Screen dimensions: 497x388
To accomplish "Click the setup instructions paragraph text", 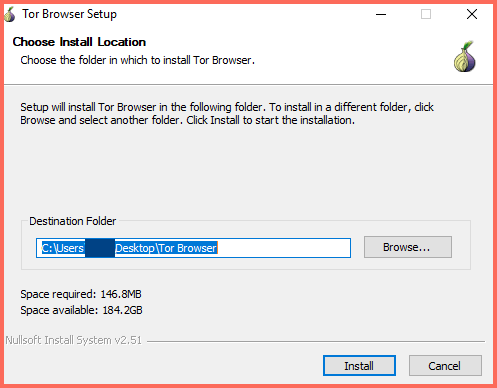I will [227, 113].
